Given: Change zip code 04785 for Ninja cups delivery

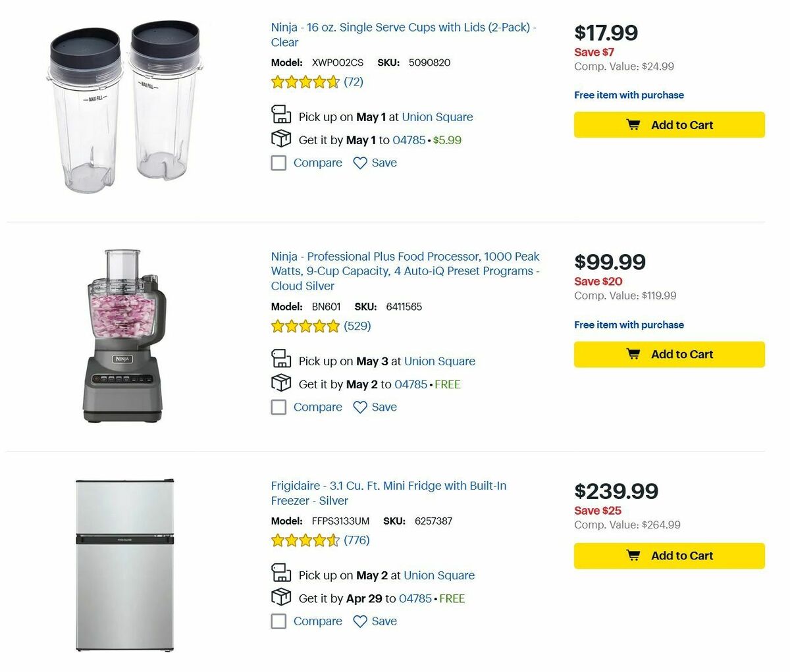Looking at the screenshot, I should pos(409,140).
